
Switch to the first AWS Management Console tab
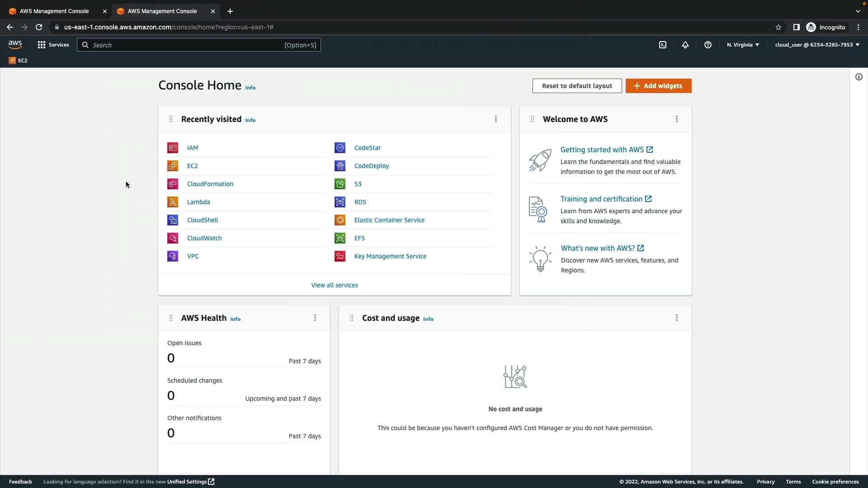pyautogui.click(x=54, y=11)
